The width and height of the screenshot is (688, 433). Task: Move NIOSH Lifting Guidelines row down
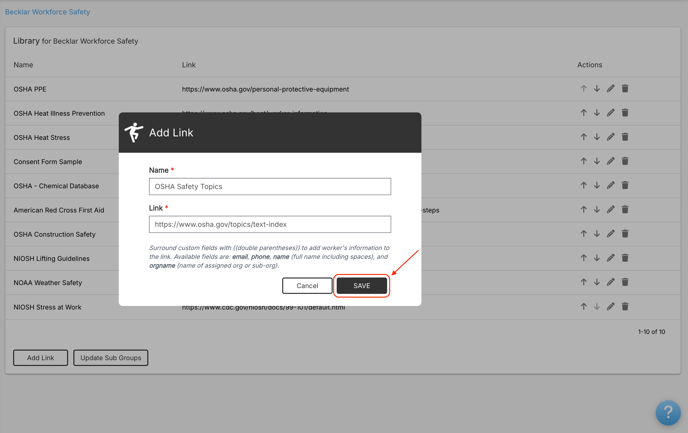(x=597, y=258)
